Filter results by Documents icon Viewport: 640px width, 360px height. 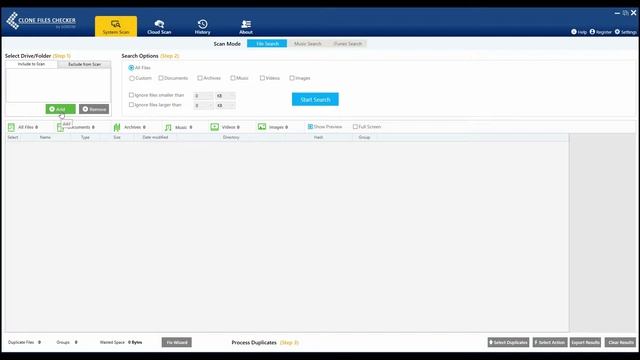click(60, 127)
